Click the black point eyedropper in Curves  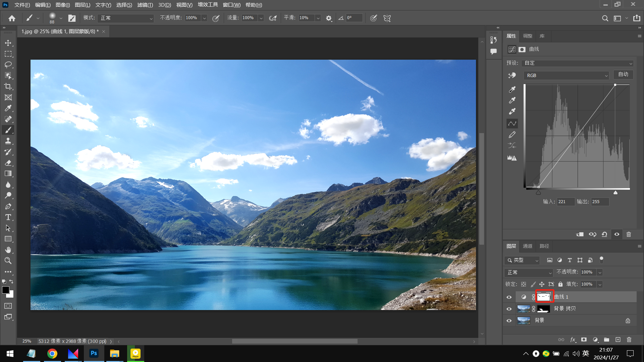click(512, 89)
